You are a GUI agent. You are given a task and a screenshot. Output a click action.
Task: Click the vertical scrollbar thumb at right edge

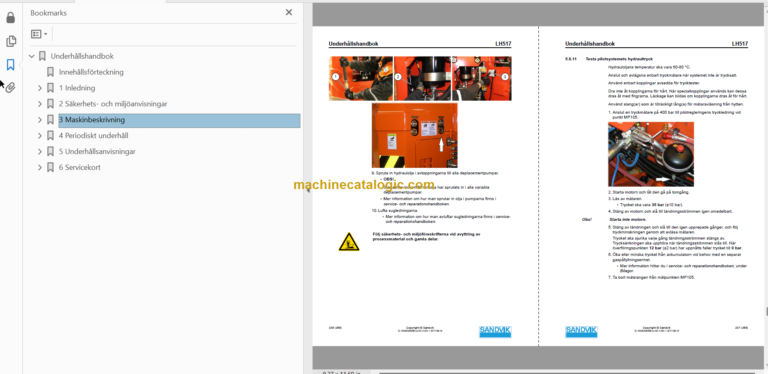coord(766,311)
